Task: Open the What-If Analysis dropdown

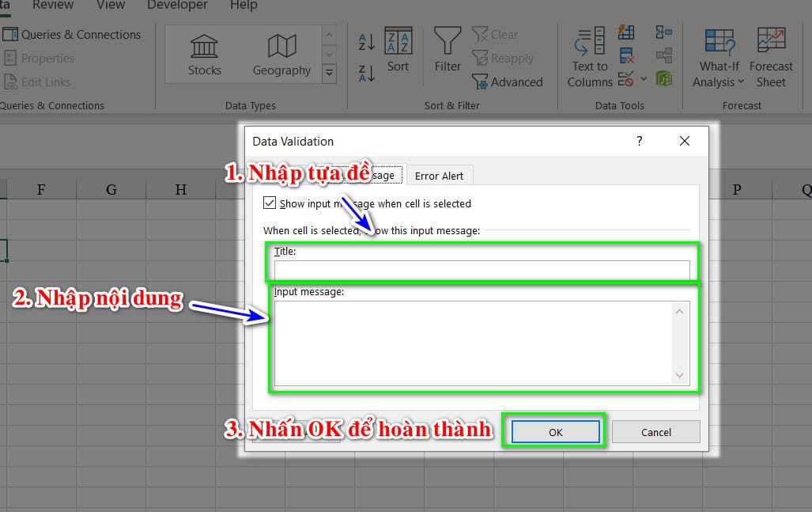Action: tap(719, 58)
